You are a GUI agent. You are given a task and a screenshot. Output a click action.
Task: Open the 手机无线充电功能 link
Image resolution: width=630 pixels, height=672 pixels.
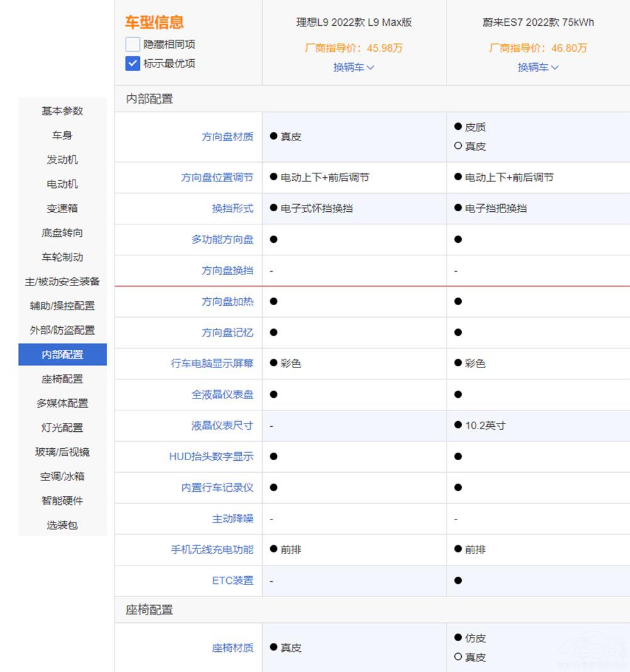pyautogui.click(x=212, y=550)
